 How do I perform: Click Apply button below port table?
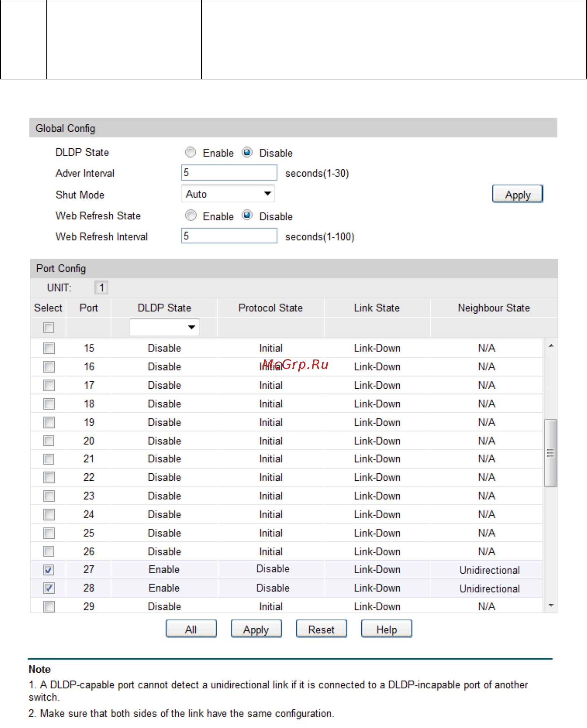(256, 629)
